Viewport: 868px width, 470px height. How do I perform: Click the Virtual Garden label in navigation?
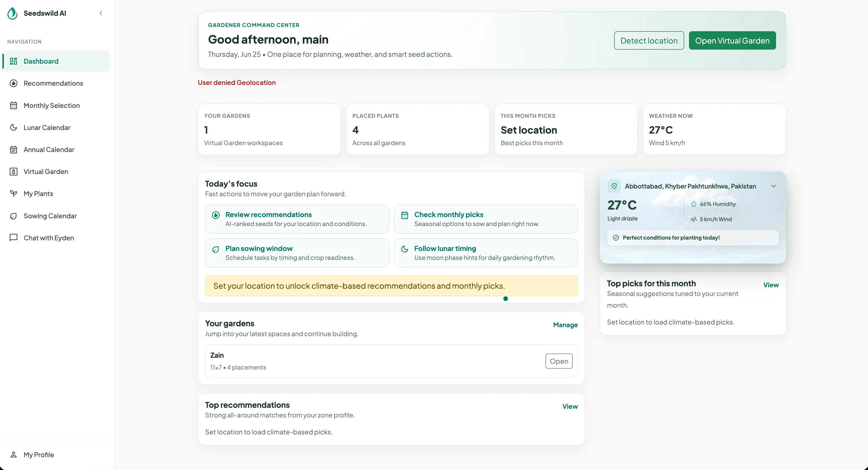[x=46, y=172]
